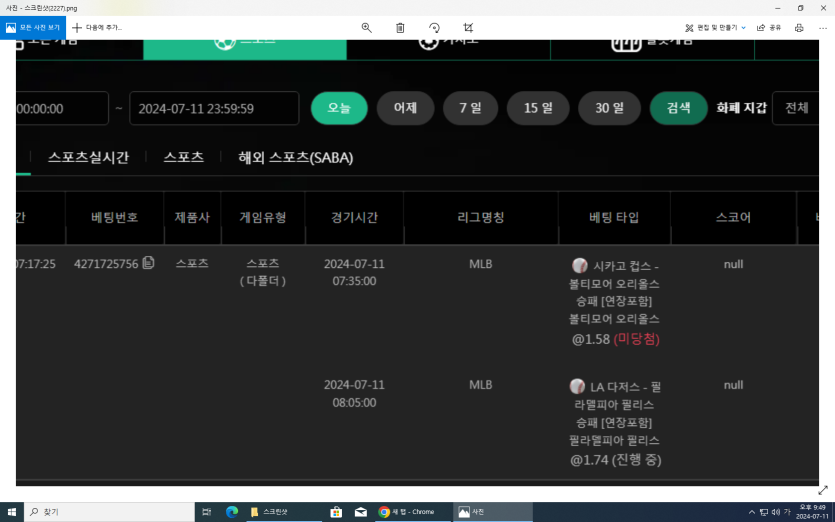Switch to 스포츠 tab
The image size is (835, 522).
(183, 158)
